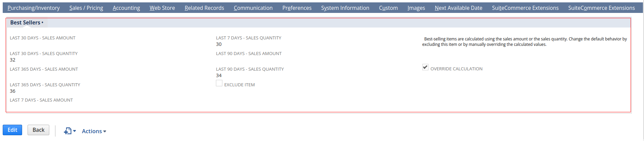
Task: Open the Purchasing/Inventory tab
Action: [33, 8]
